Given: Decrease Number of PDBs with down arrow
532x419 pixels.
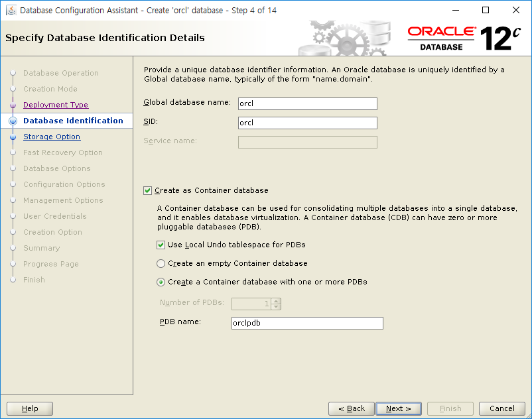Looking at the screenshot, I should coord(276,306).
